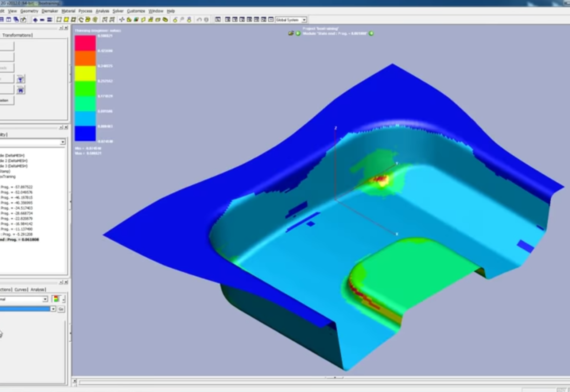Click the multicolored cube toolbar icon

tap(136, 20)
